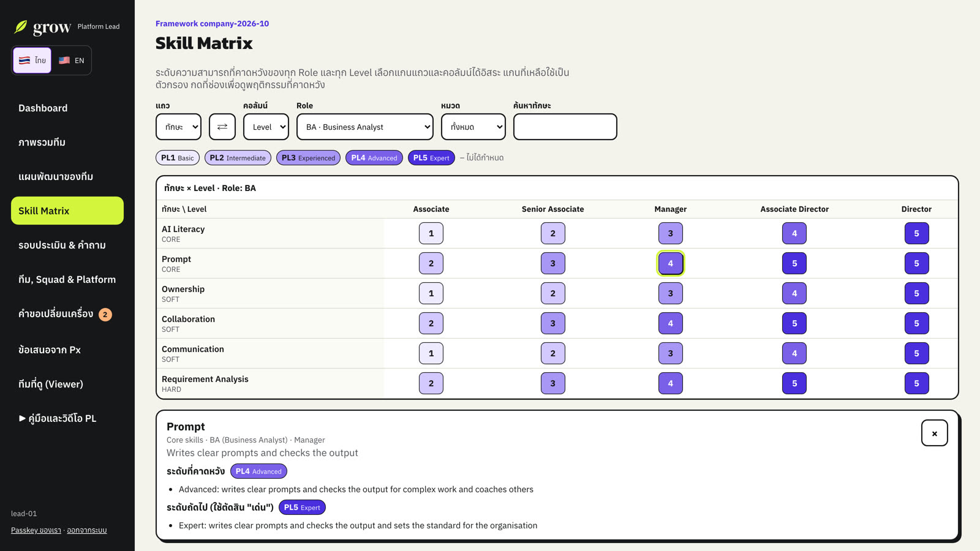Click the PL3 Experienced legend chip
980x551 pixels.
(x=308, y=158)
